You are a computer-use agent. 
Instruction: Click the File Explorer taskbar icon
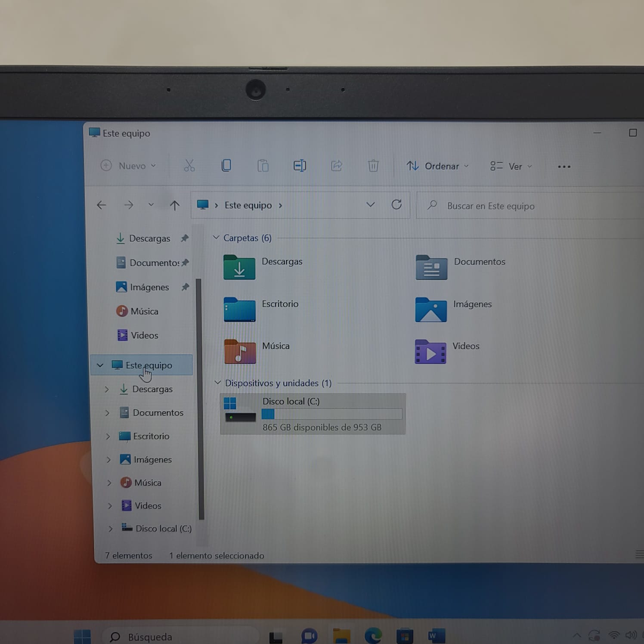coord(342,636)
